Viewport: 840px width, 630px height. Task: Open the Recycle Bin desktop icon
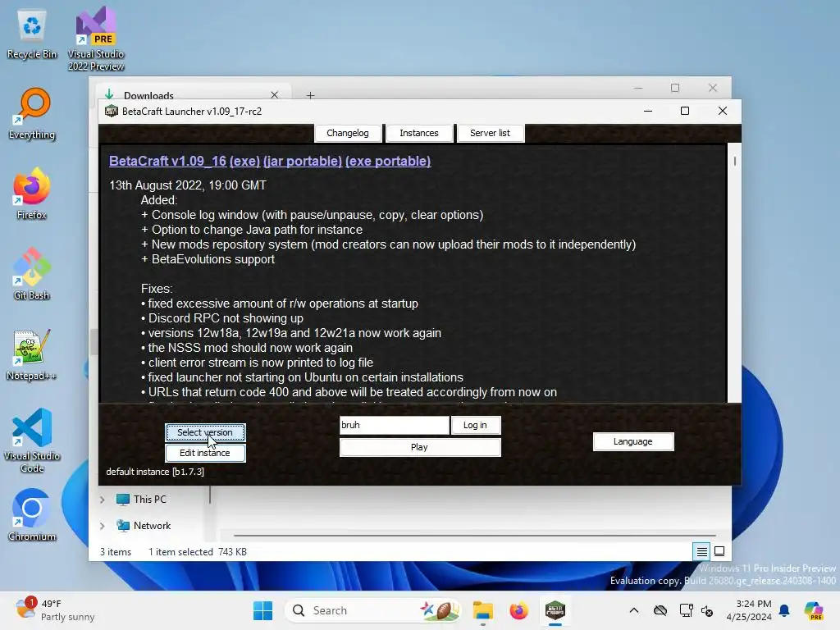coord(32,35)
